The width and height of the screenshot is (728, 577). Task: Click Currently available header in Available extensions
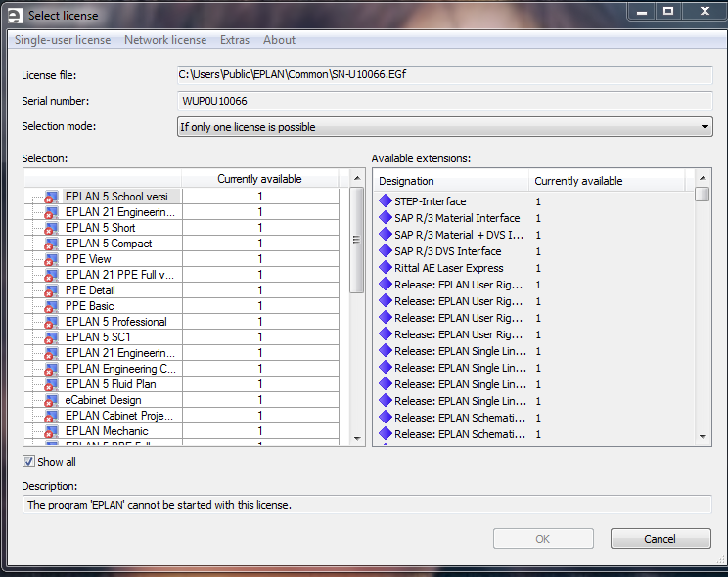(607, 181)
